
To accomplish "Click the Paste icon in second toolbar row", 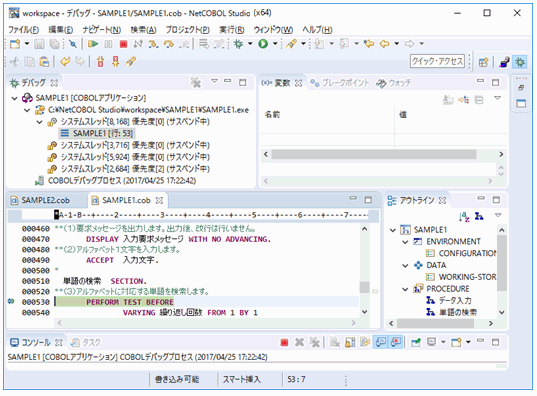I will [x=44, y=62].
